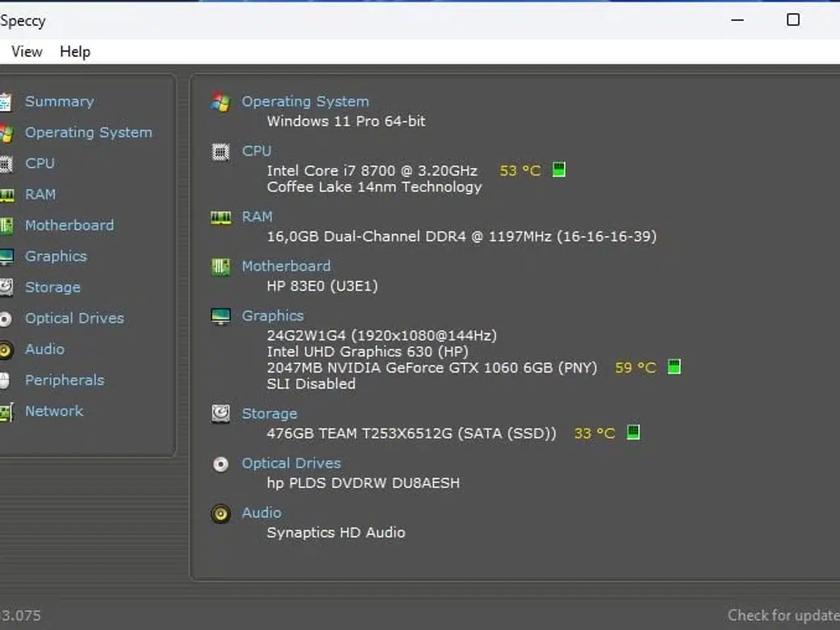This screenshot has width=840, height=630.
Task: Open the Help menu
Action: [x=75, y=51]
